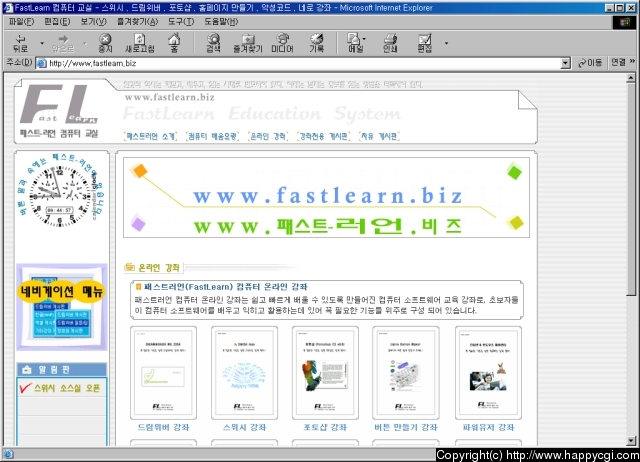Click the vertical scrollbar down arrow
This screenshot has height=462, width=640.
click(631, 441)
